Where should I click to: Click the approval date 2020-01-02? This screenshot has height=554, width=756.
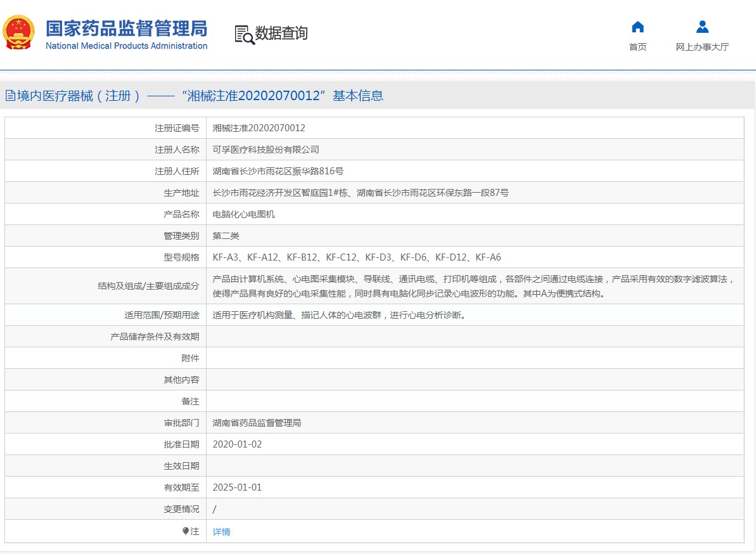[x=237, y=444]
